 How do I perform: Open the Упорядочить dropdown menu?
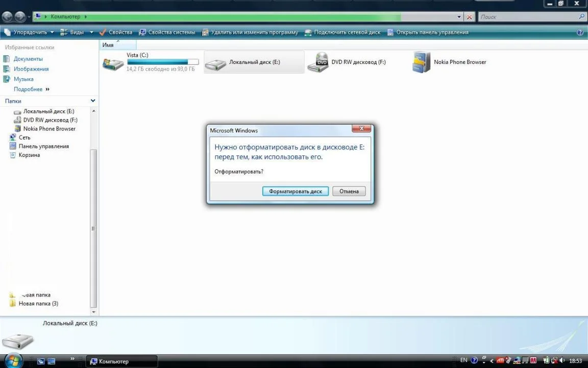pos(29,32)
